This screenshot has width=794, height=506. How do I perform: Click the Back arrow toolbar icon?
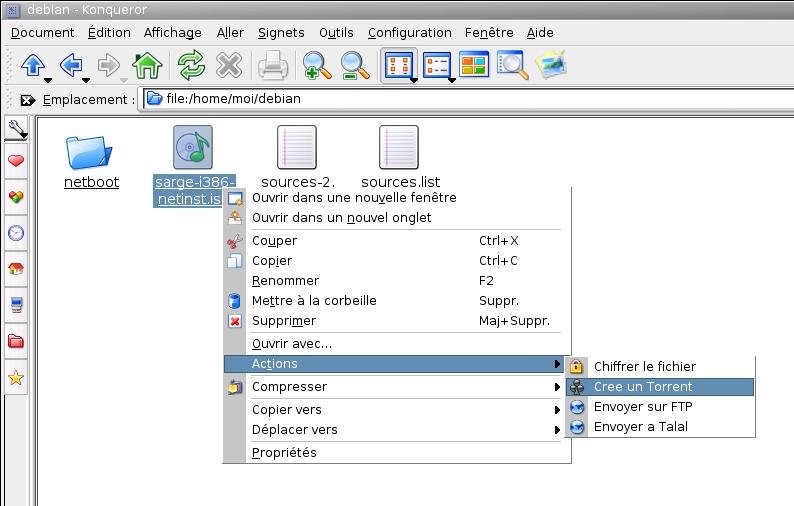click(71, 65)
